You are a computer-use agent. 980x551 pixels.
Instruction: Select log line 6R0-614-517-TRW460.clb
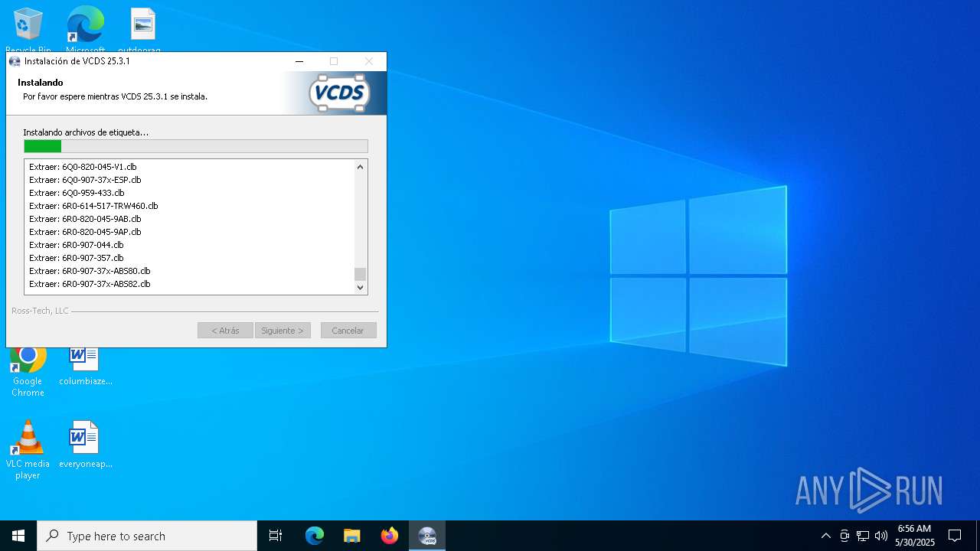(x=93, y=206)
